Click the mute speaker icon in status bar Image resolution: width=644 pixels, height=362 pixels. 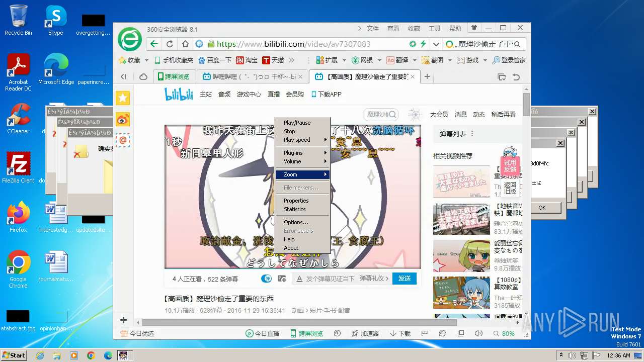pos(478,333)
